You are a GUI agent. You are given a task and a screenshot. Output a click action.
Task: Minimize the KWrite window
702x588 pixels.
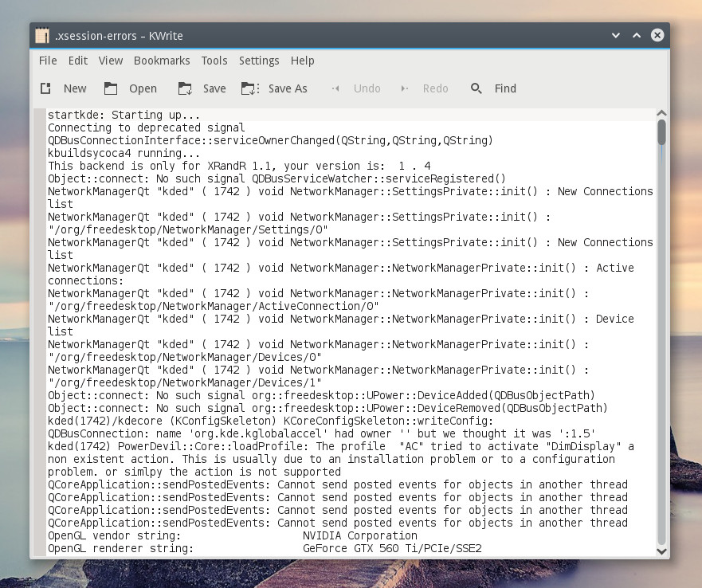[616, 35]
